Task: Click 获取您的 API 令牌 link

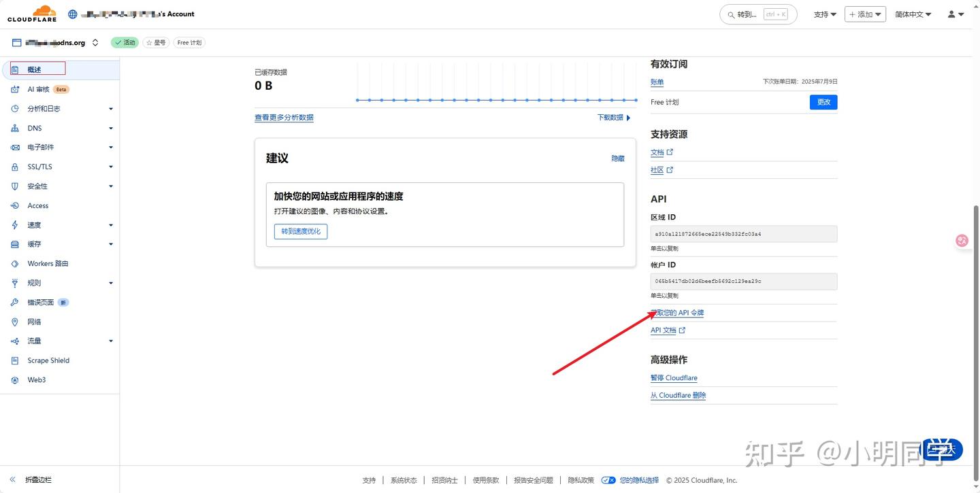Action: (676, 312)
